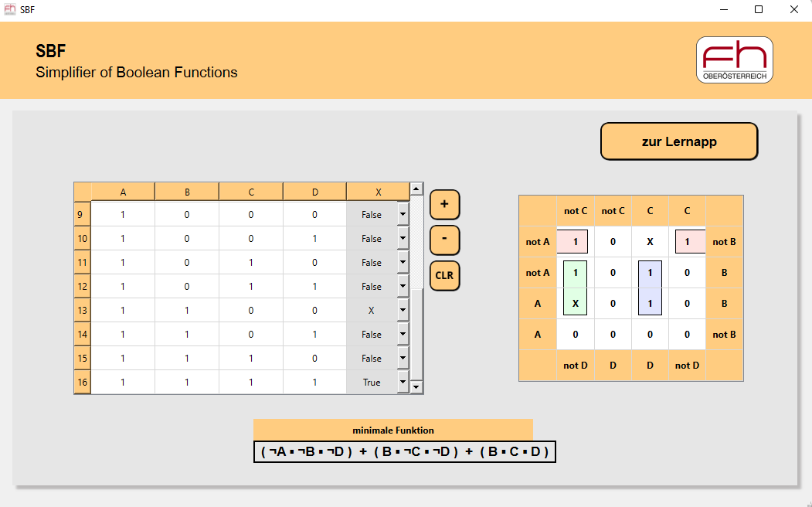The image size is (812, 507).
Task: Open the X dropdown for row 13
Action: pyautogui.click(x=403, y=310)
